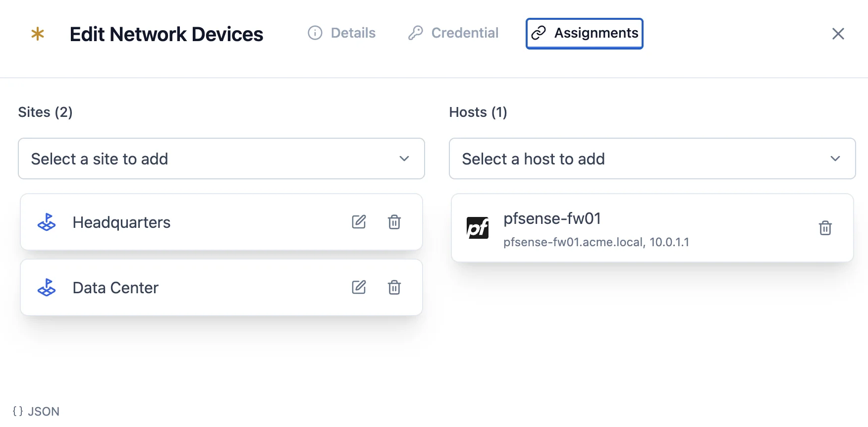Image resolution: width=868 pixels, height=427 pixels.
Task: Remove pfsense-fw01 host assignment
Action: (x=825, y=228)
